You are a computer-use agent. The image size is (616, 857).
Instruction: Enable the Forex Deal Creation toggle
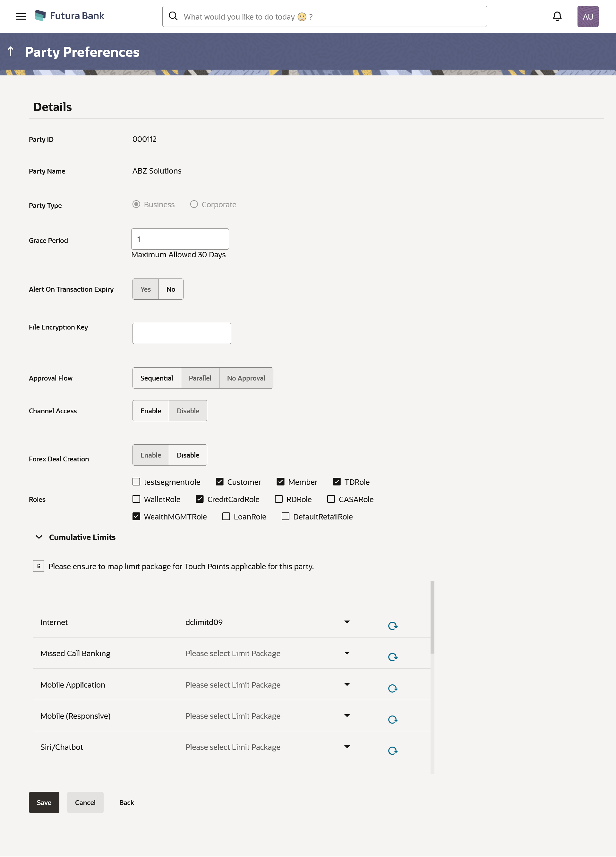150,454
